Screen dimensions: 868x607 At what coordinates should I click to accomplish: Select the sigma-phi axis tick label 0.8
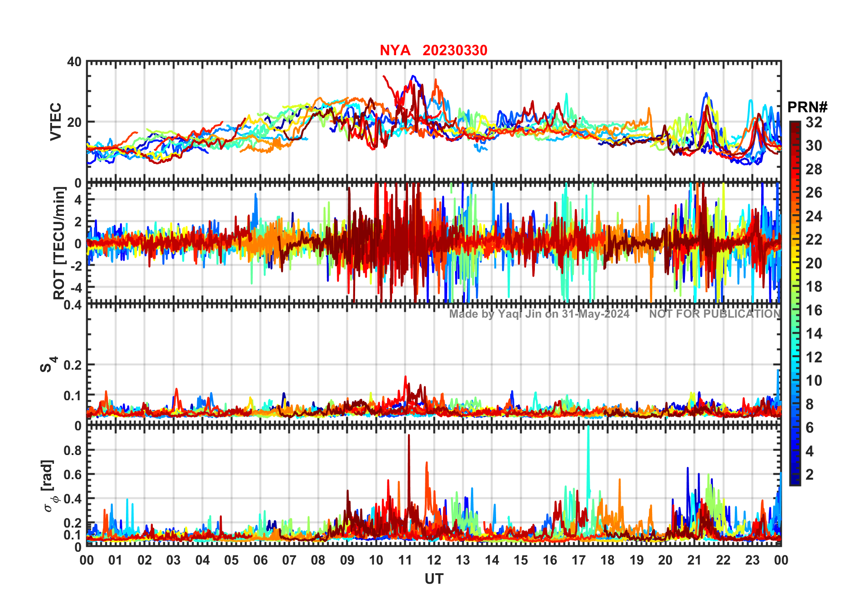point(73,450)
